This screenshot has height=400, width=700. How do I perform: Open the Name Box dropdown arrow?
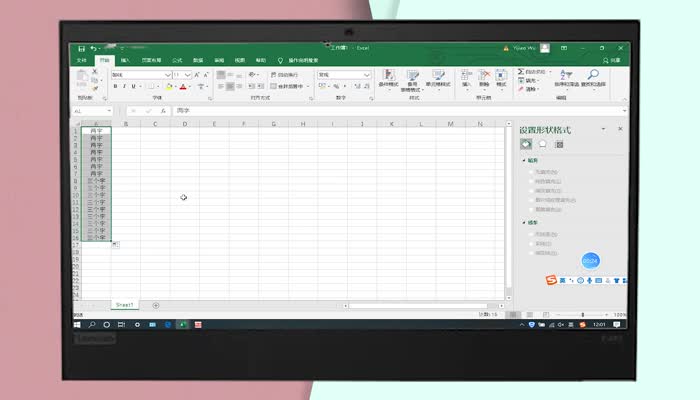point(108,111)
